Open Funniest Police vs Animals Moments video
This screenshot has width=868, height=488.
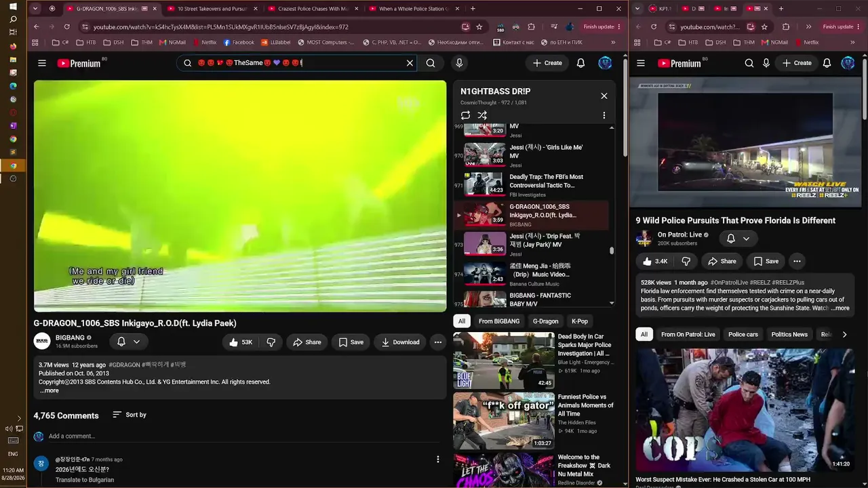[504, 421]
